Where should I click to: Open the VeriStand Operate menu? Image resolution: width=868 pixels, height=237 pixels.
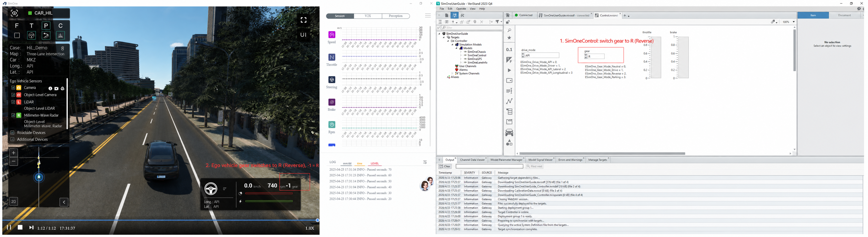coord(461,9)
